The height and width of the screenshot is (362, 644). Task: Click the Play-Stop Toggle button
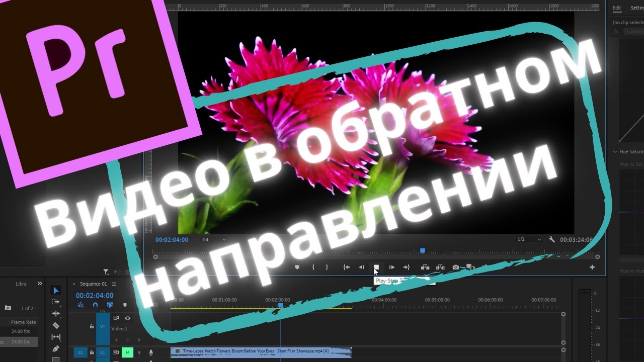(x=376, y=267)
